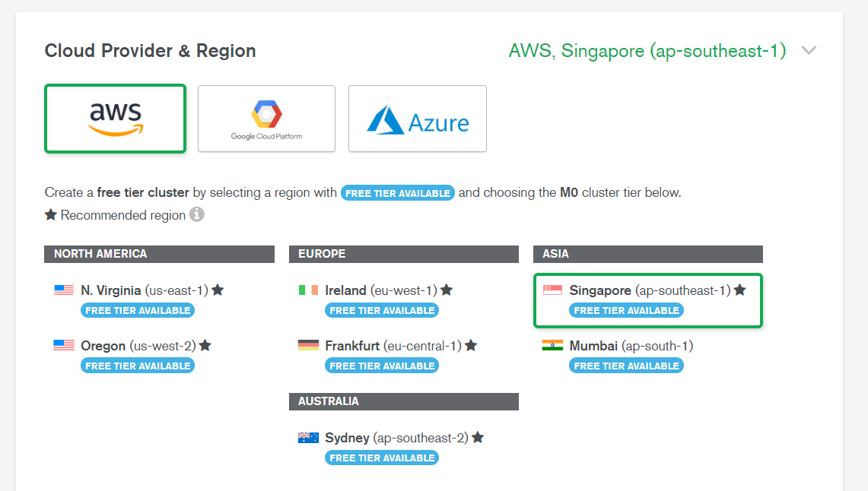868x491 pixels.
Task: Click the US flag beside N. Virginia
Action: 64,290
